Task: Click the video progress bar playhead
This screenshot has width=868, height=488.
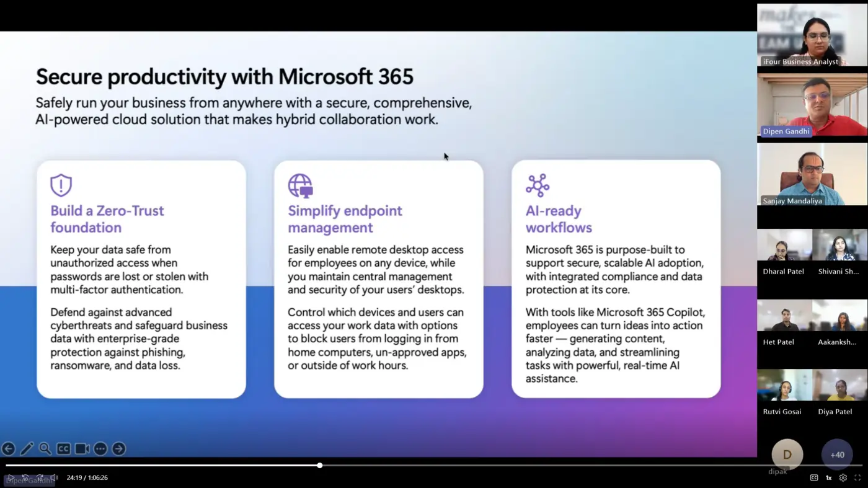Action: [x=320, y=465]
